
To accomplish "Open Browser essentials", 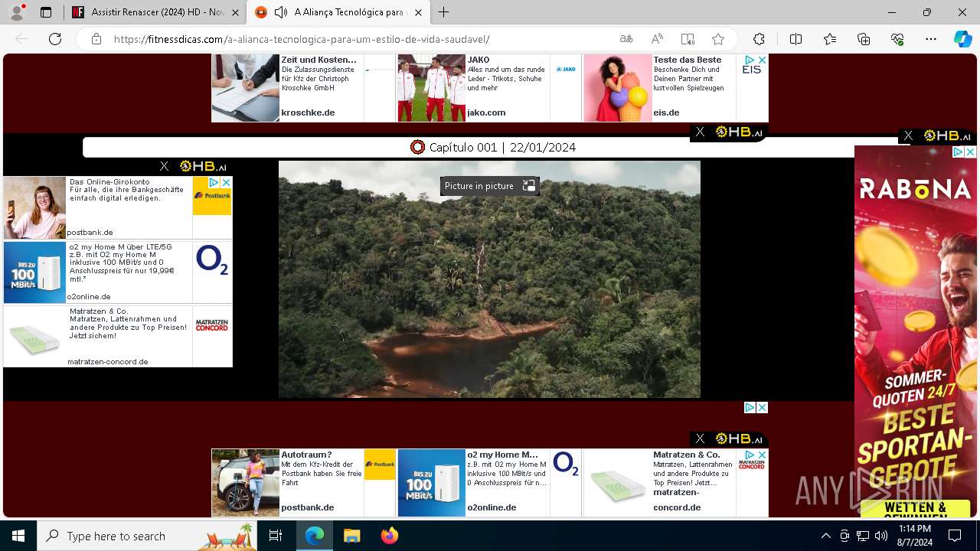I will tap(897, 39).
